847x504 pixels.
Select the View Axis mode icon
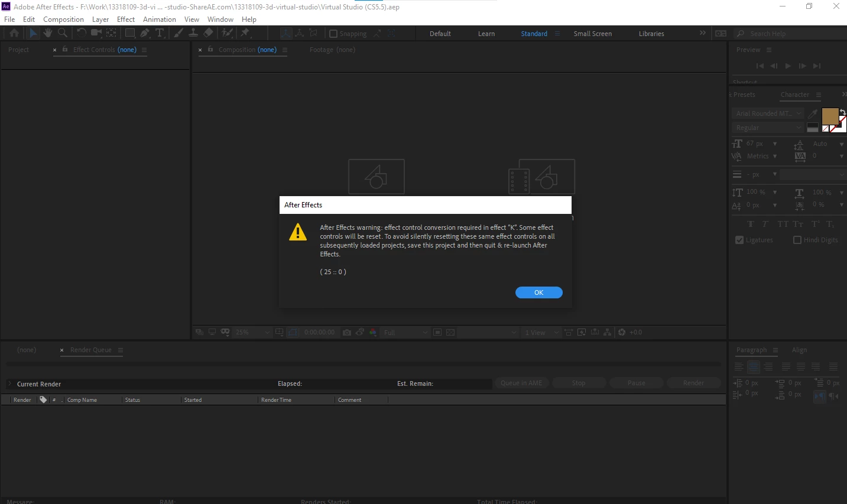[x=313, y=33]
